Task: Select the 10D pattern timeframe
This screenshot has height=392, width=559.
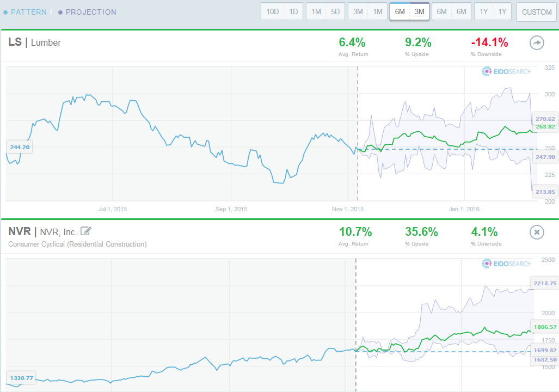Action: [x=273, y=12]
